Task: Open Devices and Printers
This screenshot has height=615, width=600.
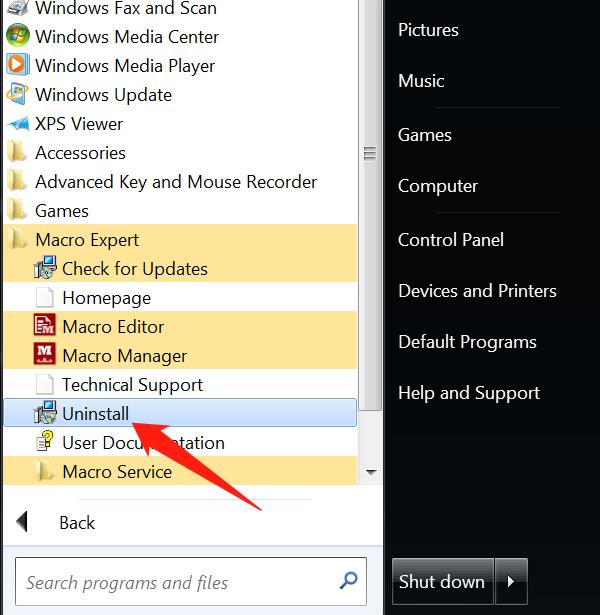Action: 477,291
